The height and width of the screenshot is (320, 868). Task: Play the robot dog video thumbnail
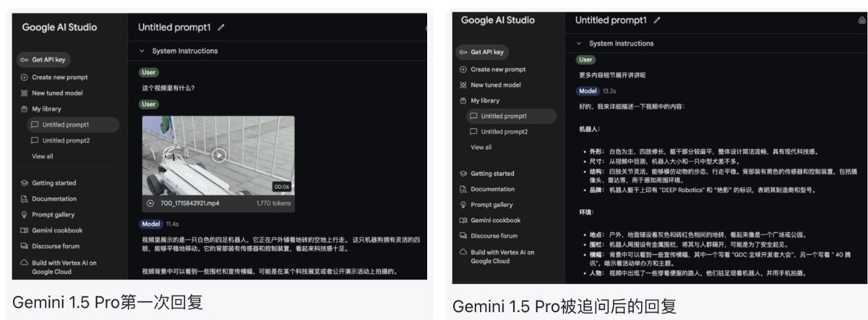coord(219,155)
